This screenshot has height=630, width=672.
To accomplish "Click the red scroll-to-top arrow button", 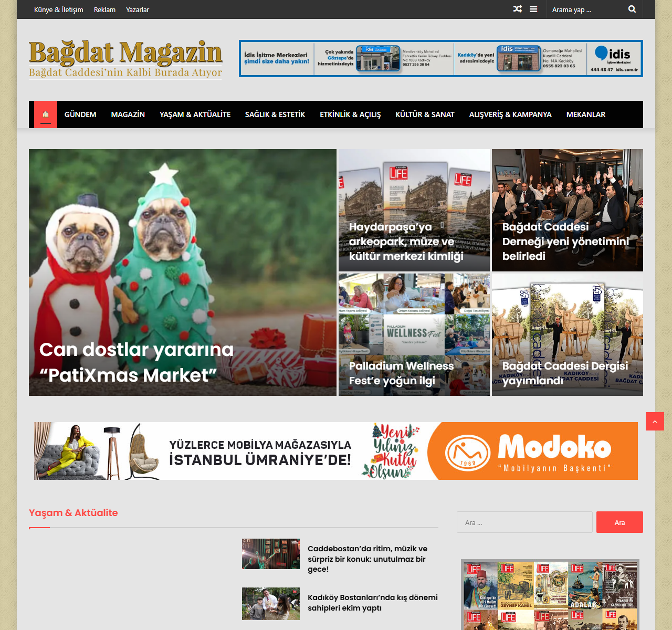I will pos(655,421).
